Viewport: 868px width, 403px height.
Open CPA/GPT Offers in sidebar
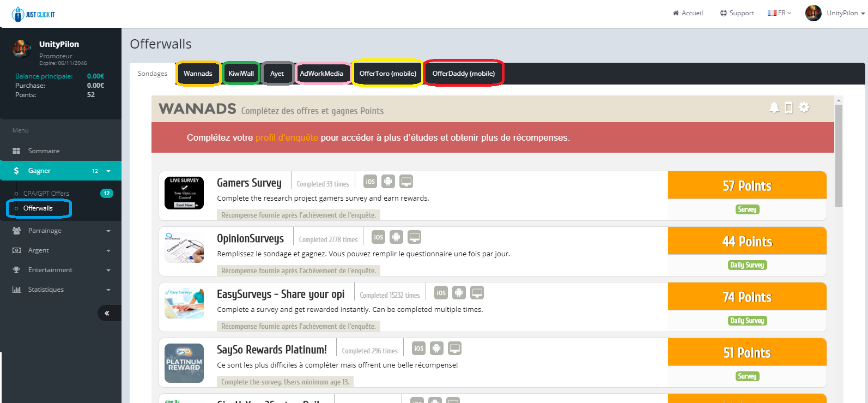click(x=46, y=194)
